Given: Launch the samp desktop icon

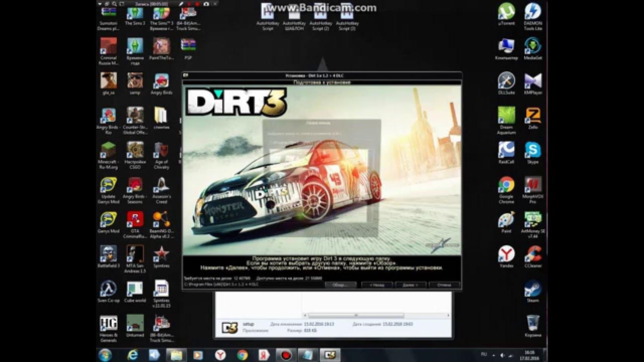Looking at the screenshot, I should click(x=135, y=84).
